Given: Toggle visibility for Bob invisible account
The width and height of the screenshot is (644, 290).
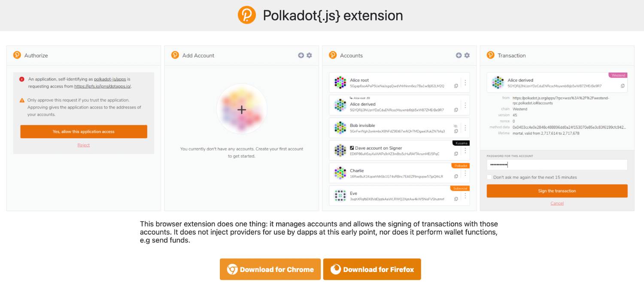Looking at the screenshot, I should coord(456,126).
